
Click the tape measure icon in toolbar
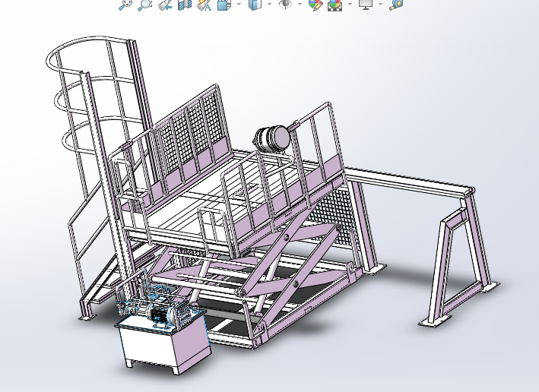pos(396,5)
